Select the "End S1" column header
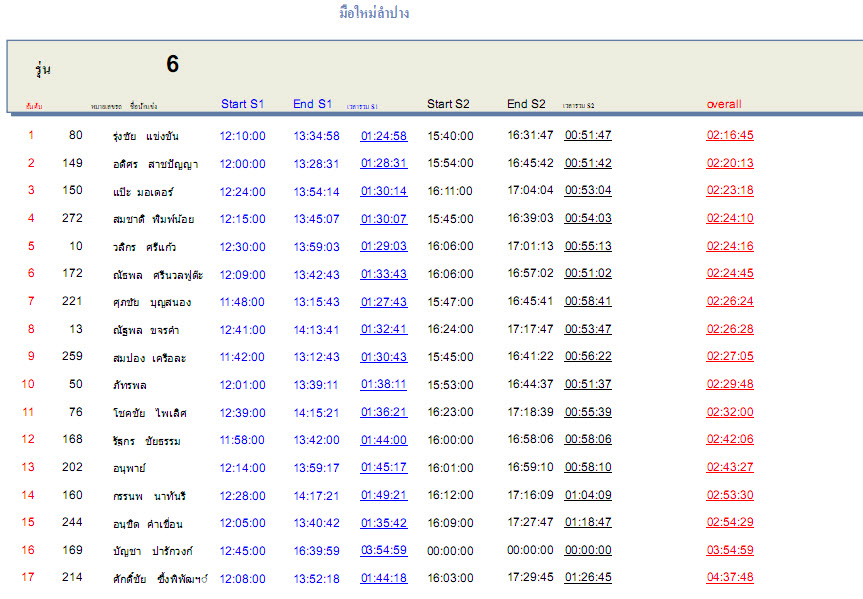This screenshot has width=863, height=599. click(x=312, y=104)
